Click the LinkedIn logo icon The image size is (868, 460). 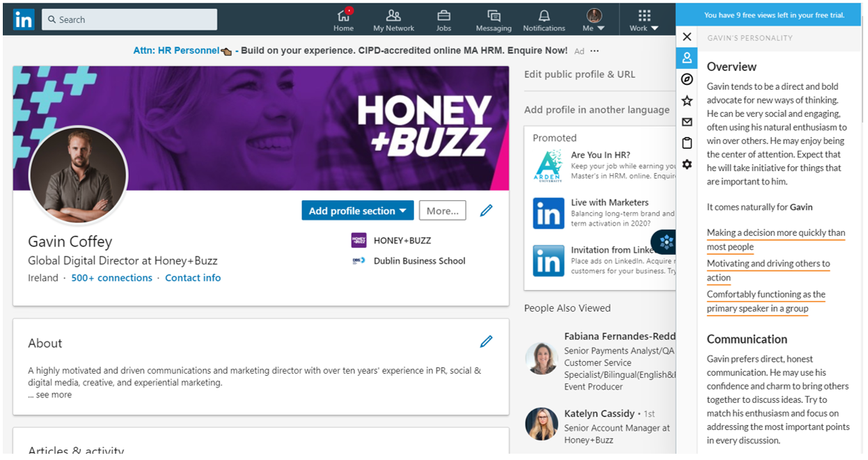point(23,19)
